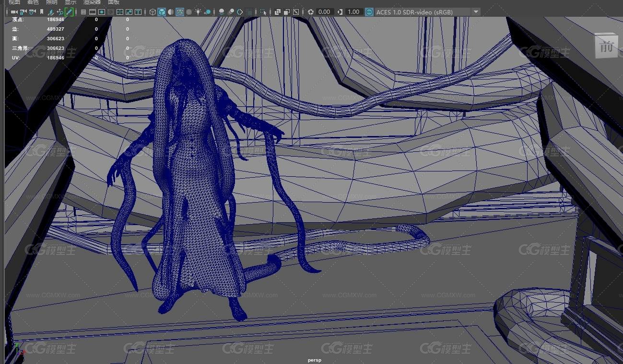Toggle the Film Gate icon
The height and width of the screenshot is (364, 623).
[x=93, y=12]
